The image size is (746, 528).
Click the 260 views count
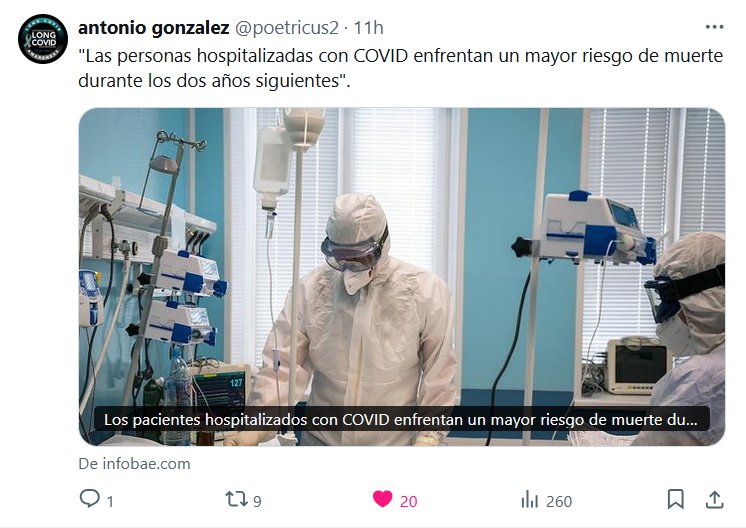coord(559,502)
